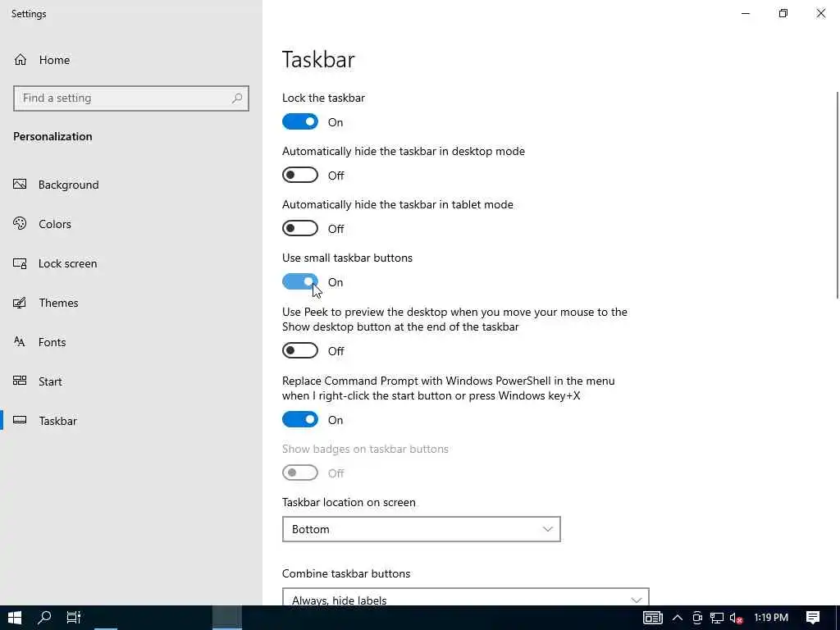Enable auto-hide taskbar in desktop mode
This screenshot has width=840, height=630.
[x=300, y=175]
